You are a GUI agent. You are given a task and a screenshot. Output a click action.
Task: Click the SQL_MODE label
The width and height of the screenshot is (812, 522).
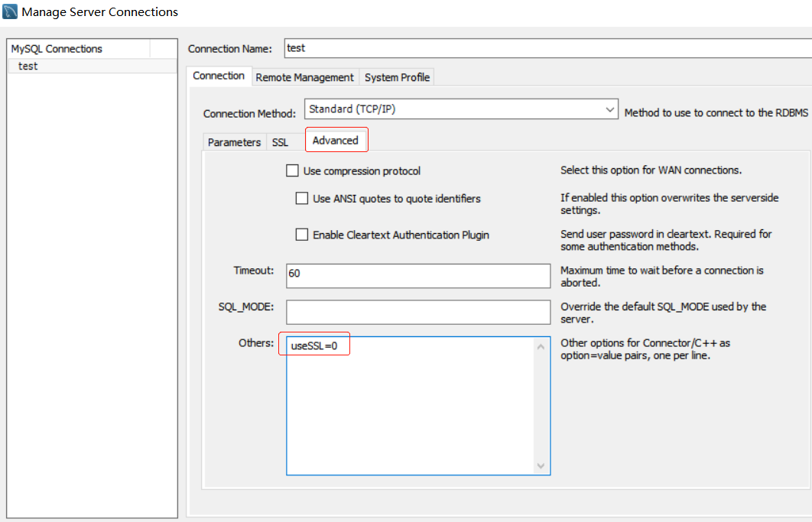point(246,306)
